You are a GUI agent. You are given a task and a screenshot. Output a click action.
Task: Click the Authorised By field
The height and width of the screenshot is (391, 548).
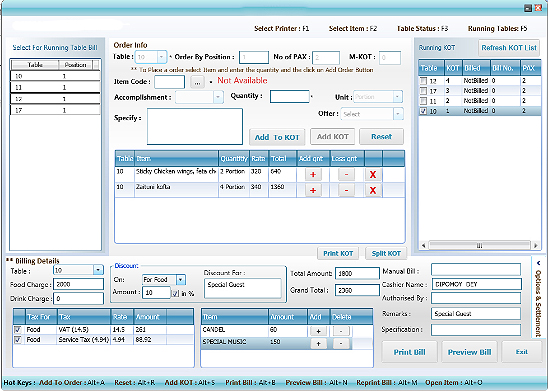[476, 298]
